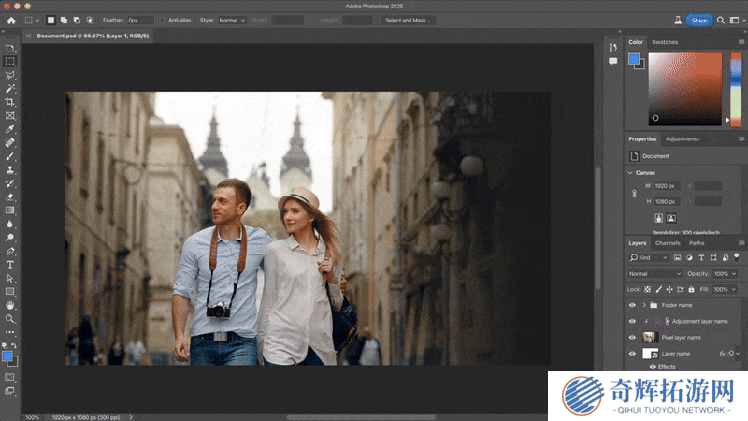The image size is (748, 421).
Task: Select the Crop tool in toolbar
Action: tap(10, 102)
